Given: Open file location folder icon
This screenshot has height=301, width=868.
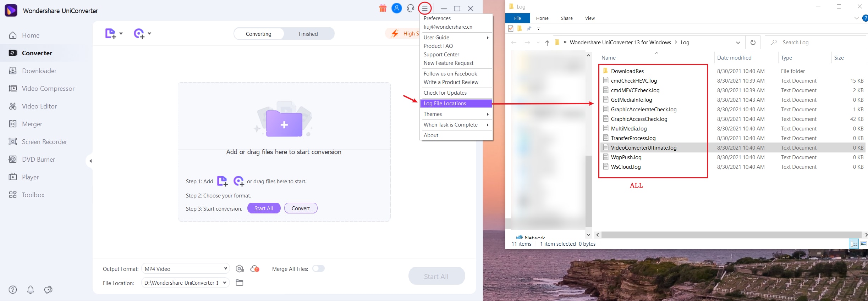Looking at the screenshot, I should (240, 283).
